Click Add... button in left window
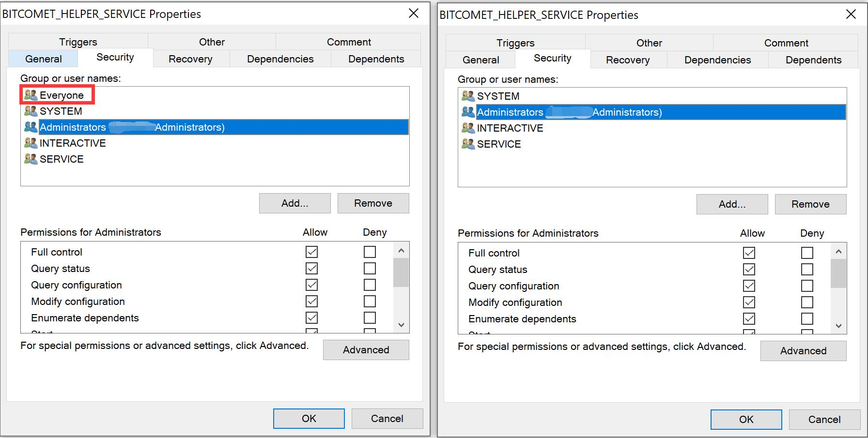The height and width of the screenshot is (438, 868). tap(295, 203)
